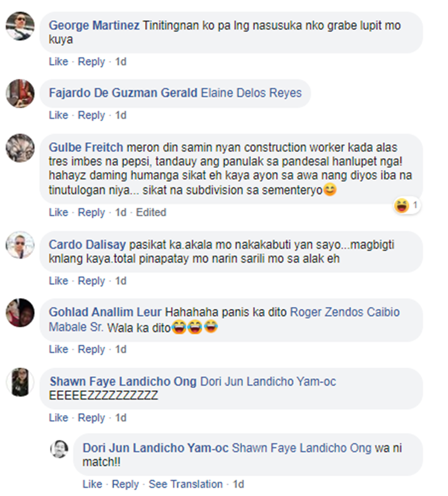Like Gohlad Anallim Leur's comment

click(58, 349)
